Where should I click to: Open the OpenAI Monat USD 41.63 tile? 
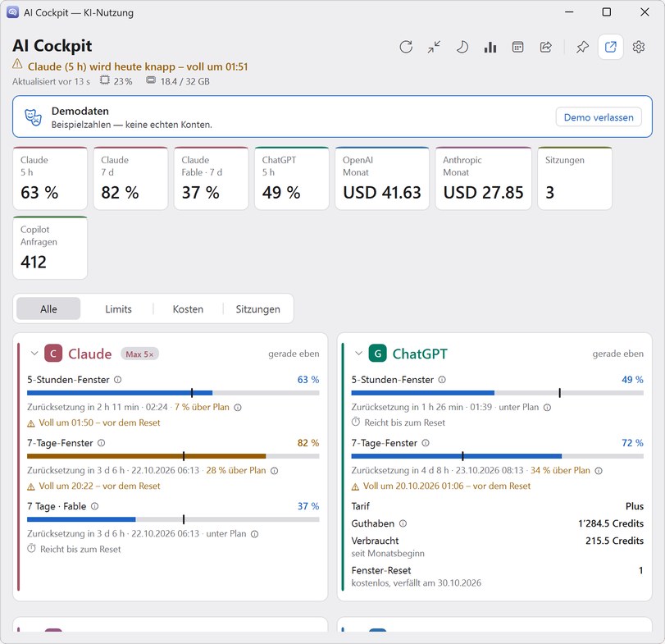tap(382, 178)
